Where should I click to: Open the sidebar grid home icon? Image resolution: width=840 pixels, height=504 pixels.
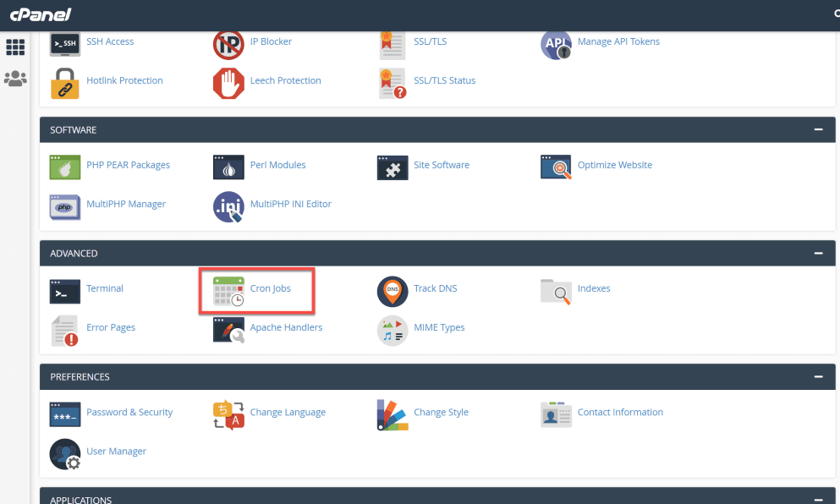pyautogui.click(x=15, y=47)
